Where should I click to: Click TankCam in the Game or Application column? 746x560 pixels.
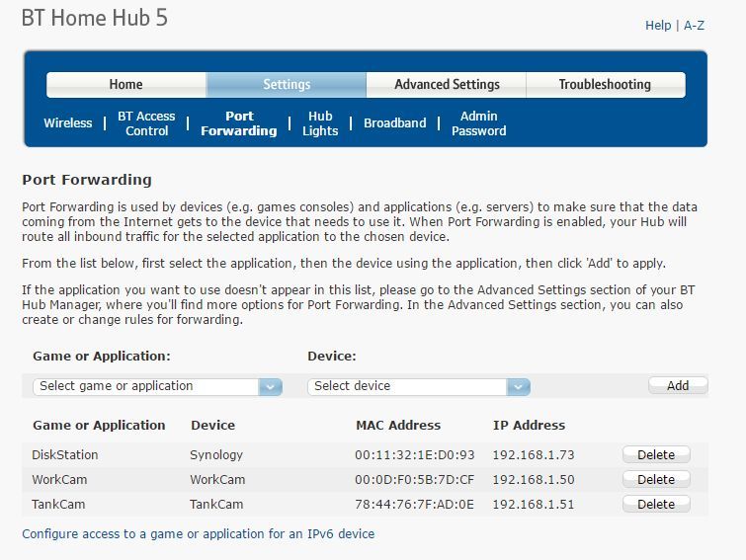pyautogui.click(x=58, y=505)
